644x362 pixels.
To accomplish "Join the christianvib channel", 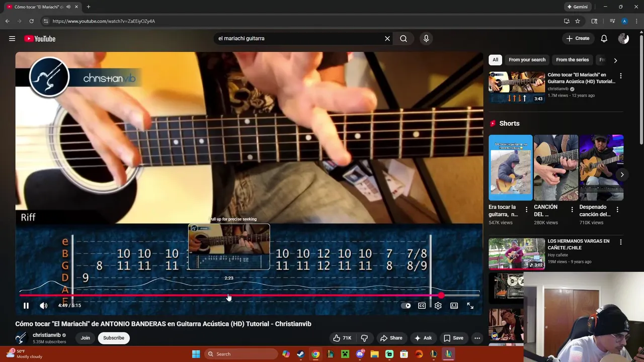I will coord(85,338).
